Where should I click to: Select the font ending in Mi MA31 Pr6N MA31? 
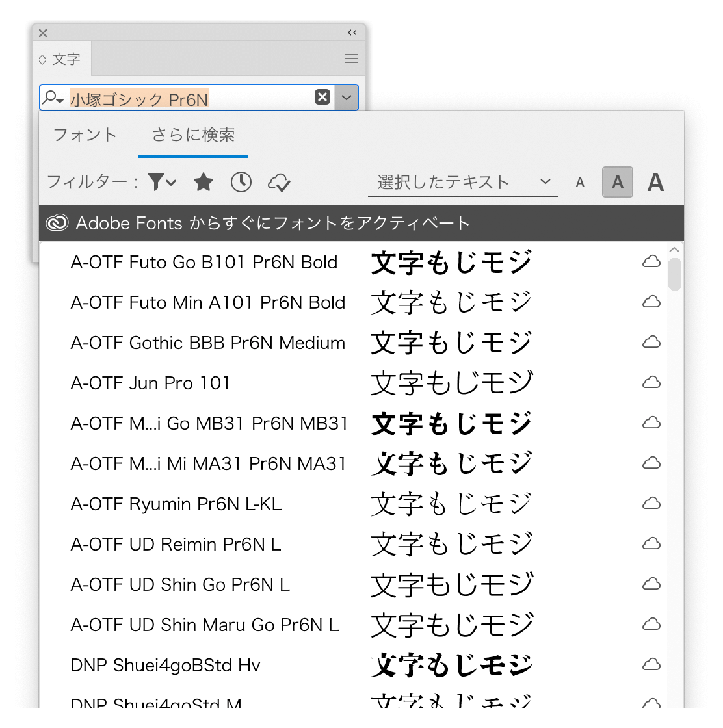209,464
